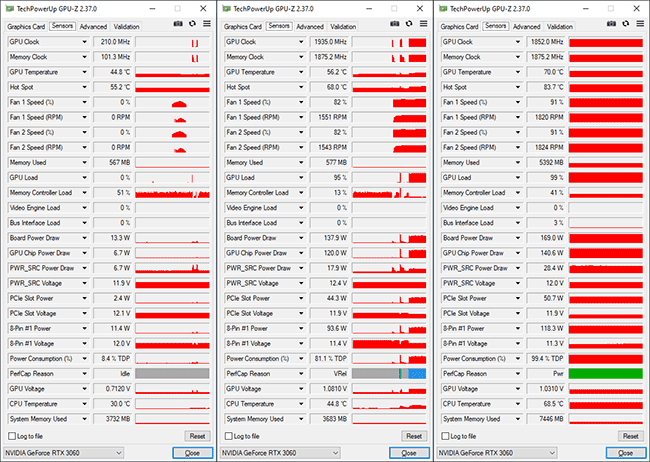This screenshot has height=462, width=650.
Task: Open the hamburger menu in leftmost GPU-Z window
Action: tap(206, 26)
